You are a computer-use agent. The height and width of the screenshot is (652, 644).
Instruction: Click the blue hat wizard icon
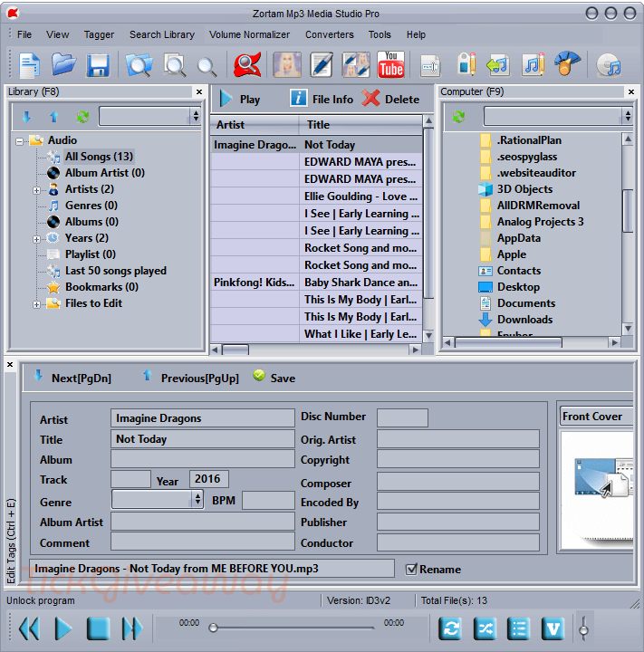tap(567, 63)
